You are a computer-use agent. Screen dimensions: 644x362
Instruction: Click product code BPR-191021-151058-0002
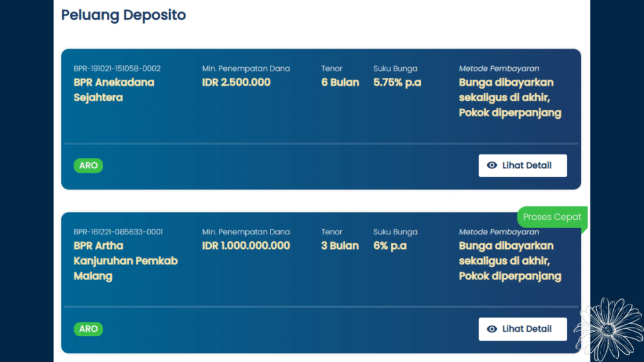117,69
